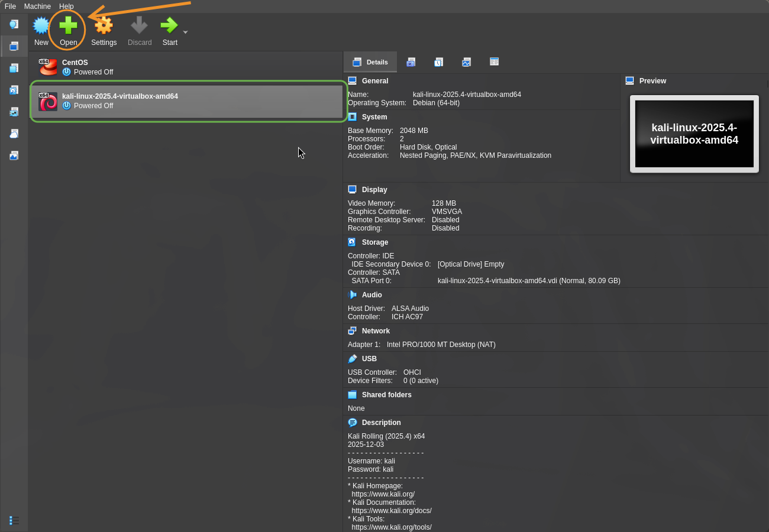Click the 2048 MB base memory value
This screenshot has width=769, height=532.
[414, 131]
